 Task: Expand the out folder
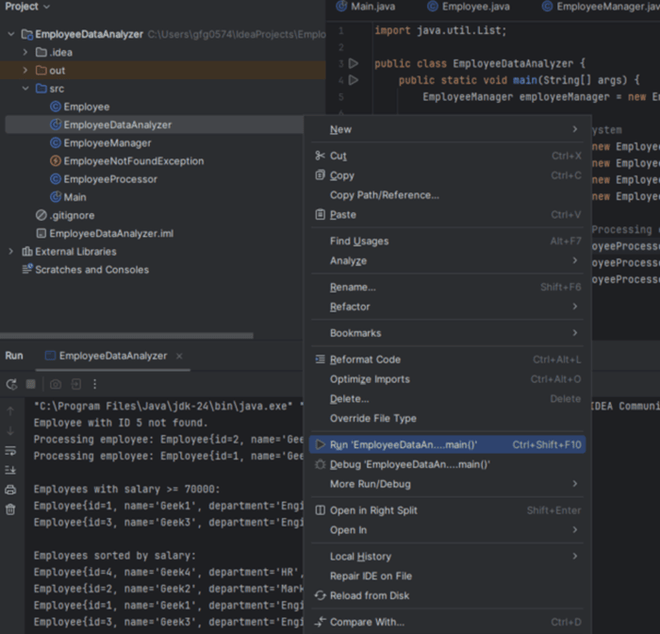pyautogui.click(x=26, y=71)
